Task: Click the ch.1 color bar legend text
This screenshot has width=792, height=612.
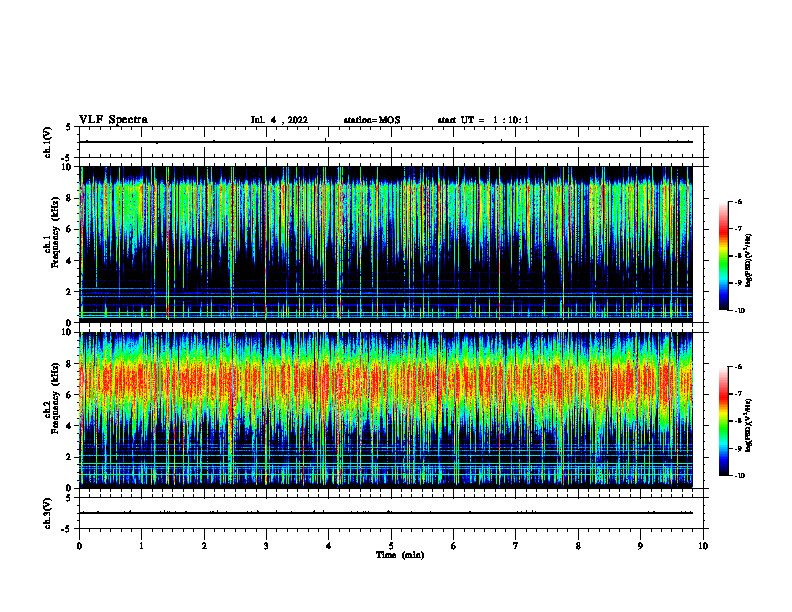Action: coord(748,261)
